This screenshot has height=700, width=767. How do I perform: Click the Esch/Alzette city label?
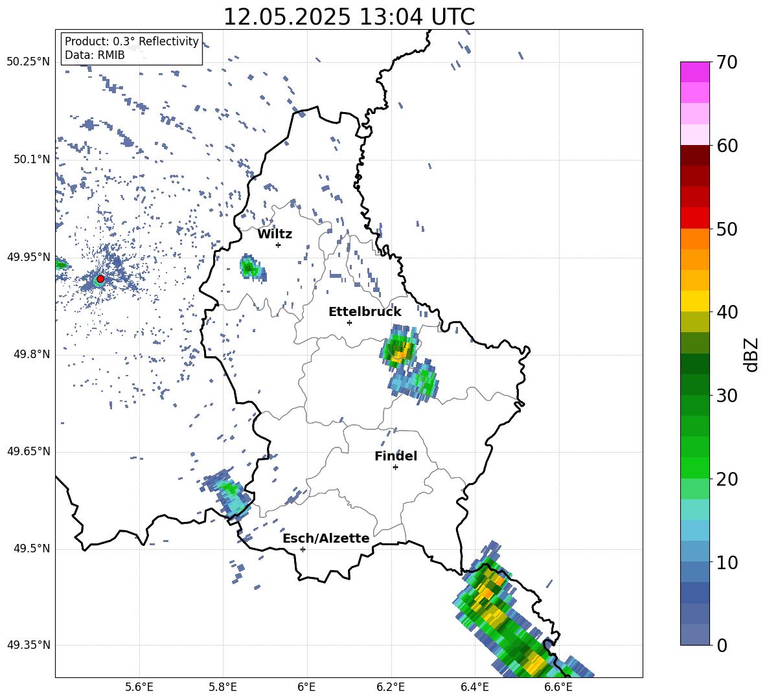[x=326, y=538]
